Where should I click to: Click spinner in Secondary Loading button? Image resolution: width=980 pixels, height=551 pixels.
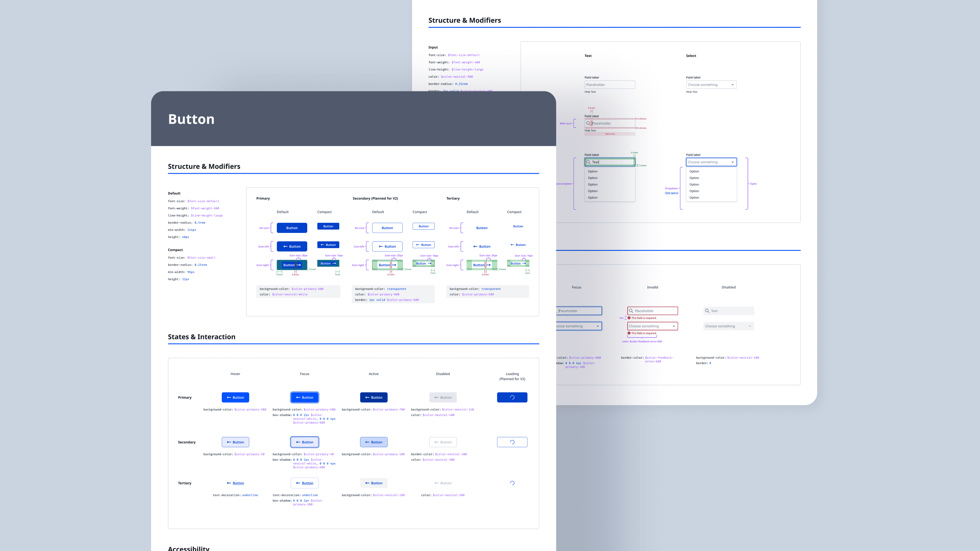point(512,442)
